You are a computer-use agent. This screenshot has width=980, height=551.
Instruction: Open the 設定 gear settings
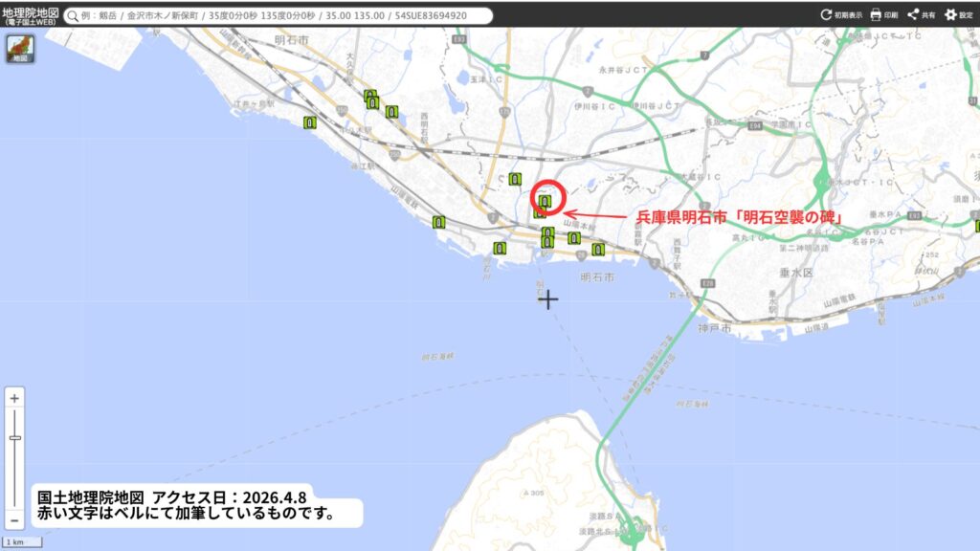pos(950,15)
